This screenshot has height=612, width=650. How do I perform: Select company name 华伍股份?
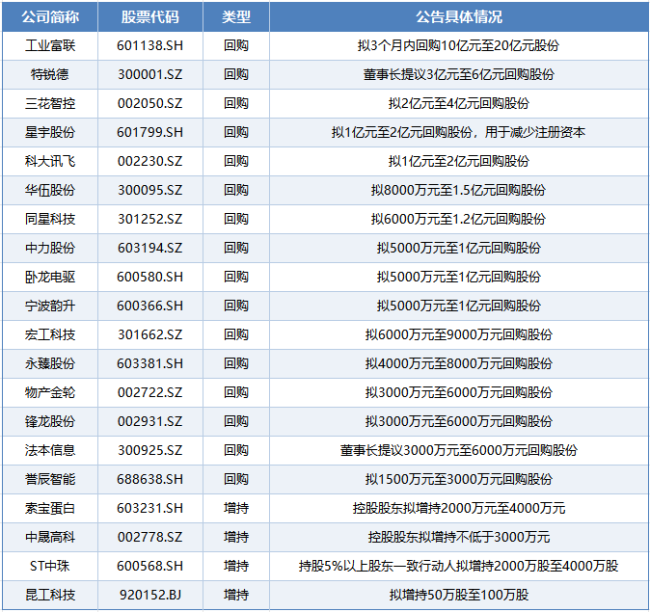pyautogui.click(x=50, y=190)
